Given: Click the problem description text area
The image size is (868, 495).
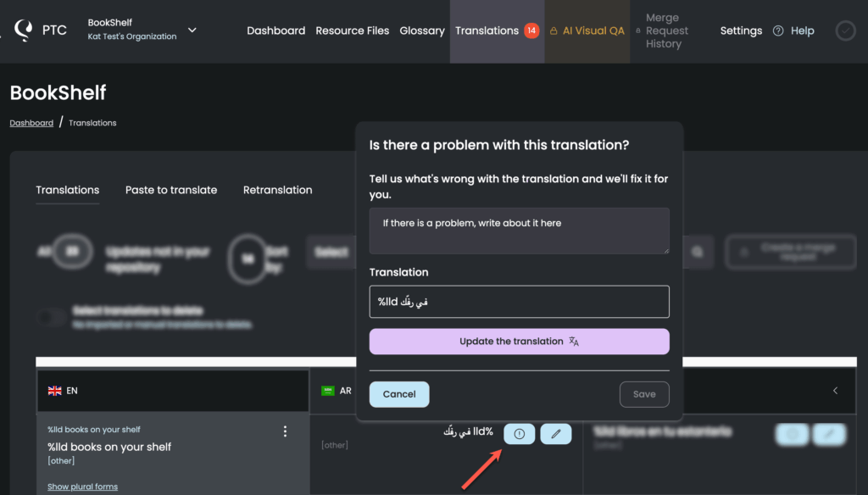Looking at the screenshot, I should pos(520,231).
